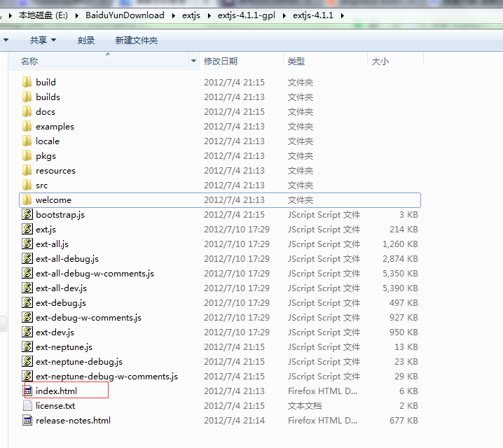The image size is (503, 448).
Task: Select the builds folder icon
Action: pos(27,97)
